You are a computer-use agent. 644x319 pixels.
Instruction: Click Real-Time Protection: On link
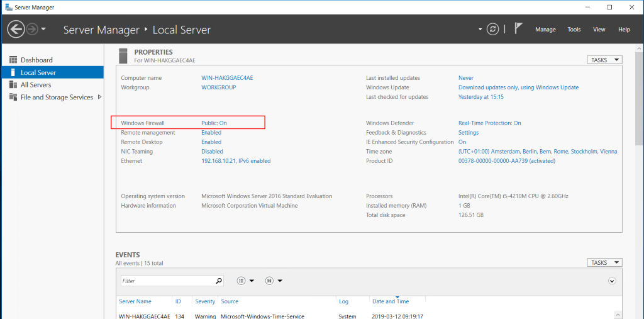point(489,123)
